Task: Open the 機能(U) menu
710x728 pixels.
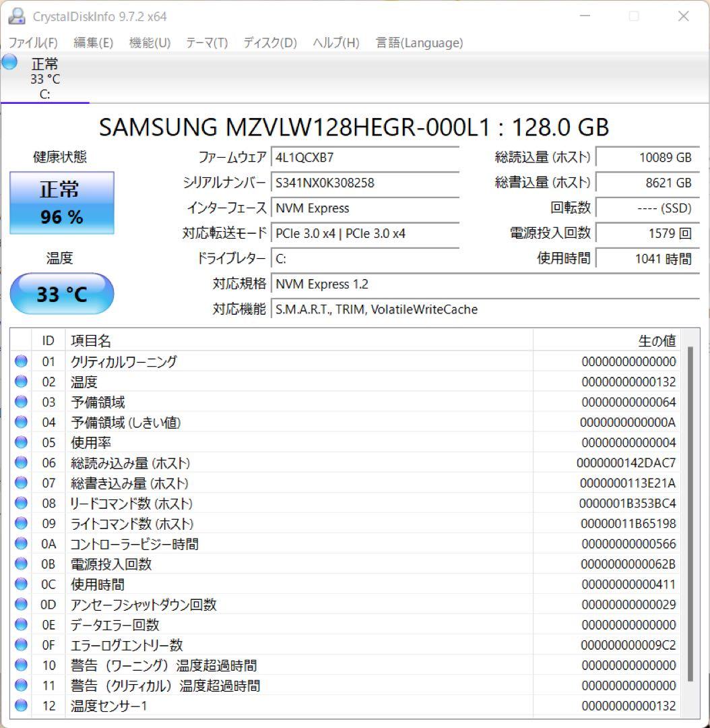Action: (148, 42)
